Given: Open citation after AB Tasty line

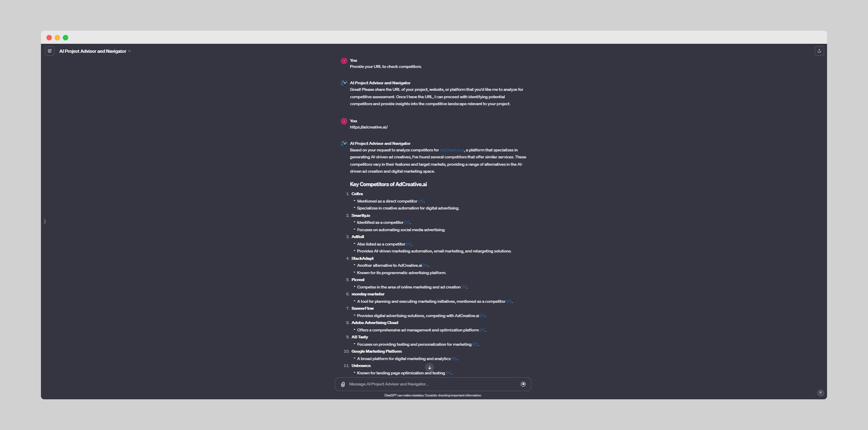Looking at the screenshot, I should coord(475,344).
